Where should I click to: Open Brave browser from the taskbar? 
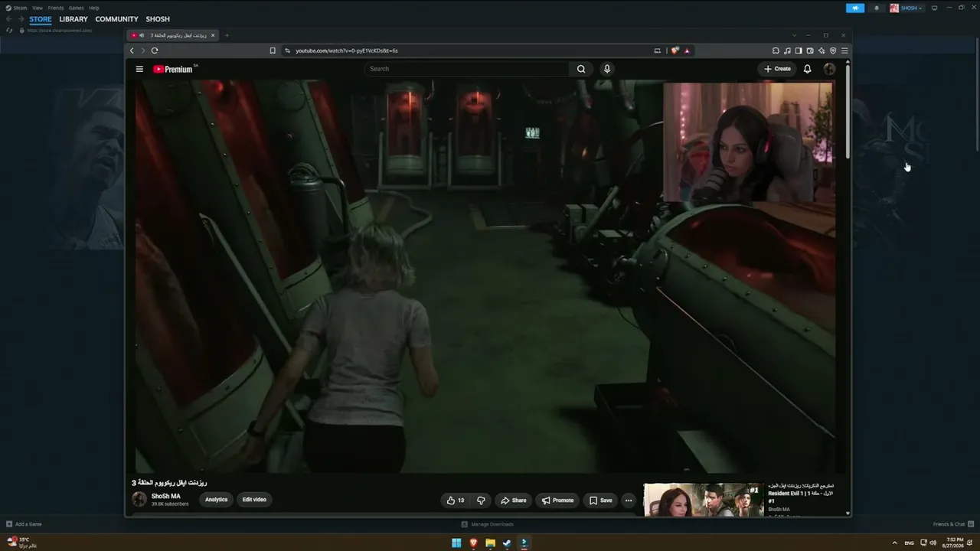tap(473, 543)
